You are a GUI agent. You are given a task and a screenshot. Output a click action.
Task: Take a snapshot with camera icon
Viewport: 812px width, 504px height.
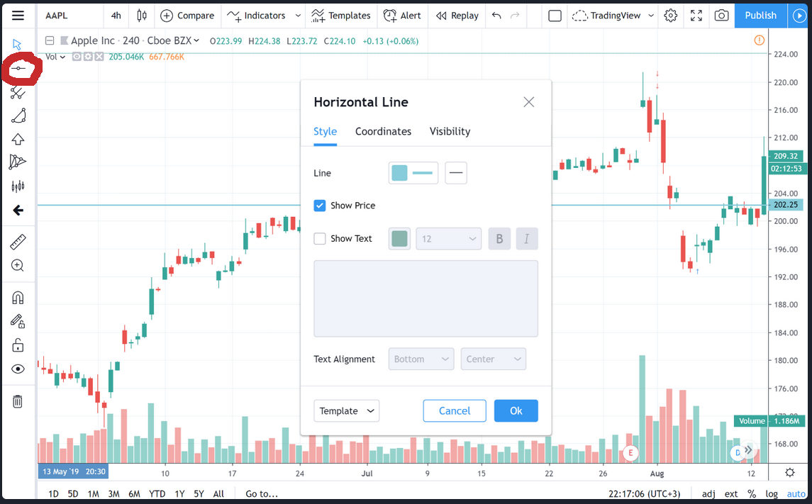721,16
